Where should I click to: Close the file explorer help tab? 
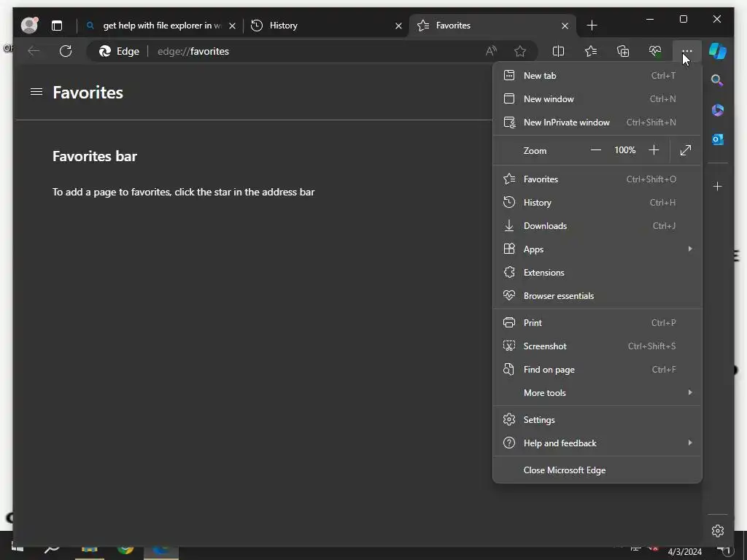232,26
